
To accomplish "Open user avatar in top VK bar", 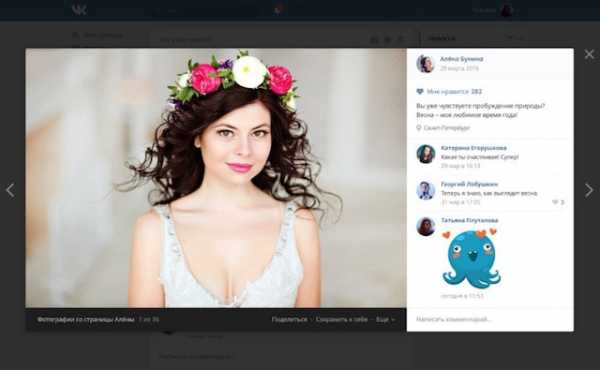I will (507, 10).
